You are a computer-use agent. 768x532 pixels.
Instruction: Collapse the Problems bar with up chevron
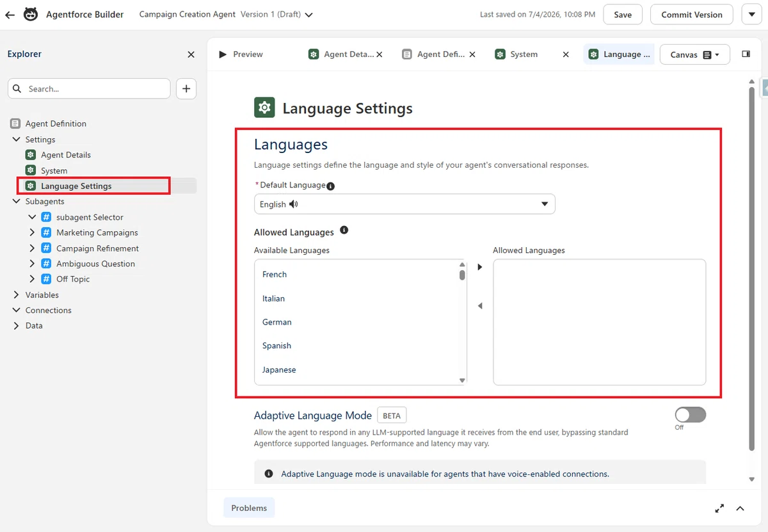click(x=740, y=508)
